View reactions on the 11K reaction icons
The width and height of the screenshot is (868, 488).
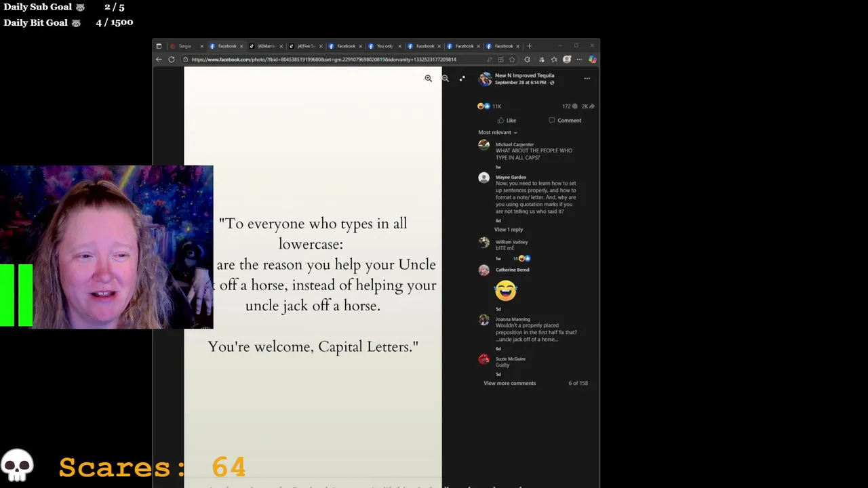point(484,106)
